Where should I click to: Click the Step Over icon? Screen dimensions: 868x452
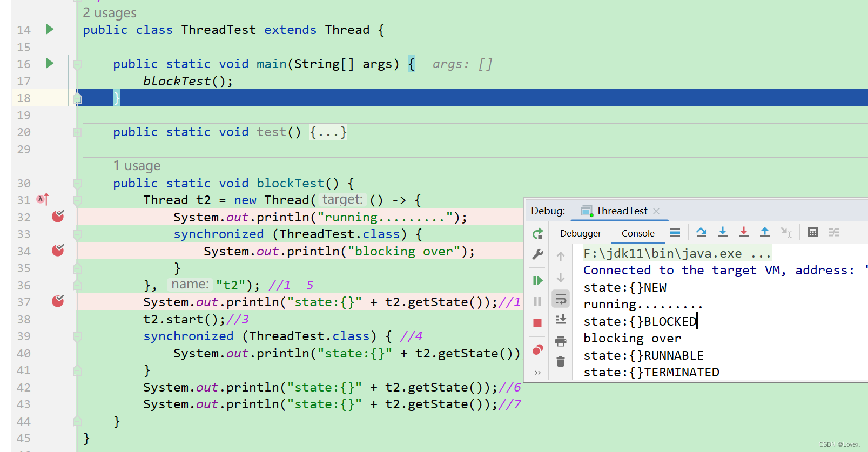pyautogui.click(x=701, y=232)
